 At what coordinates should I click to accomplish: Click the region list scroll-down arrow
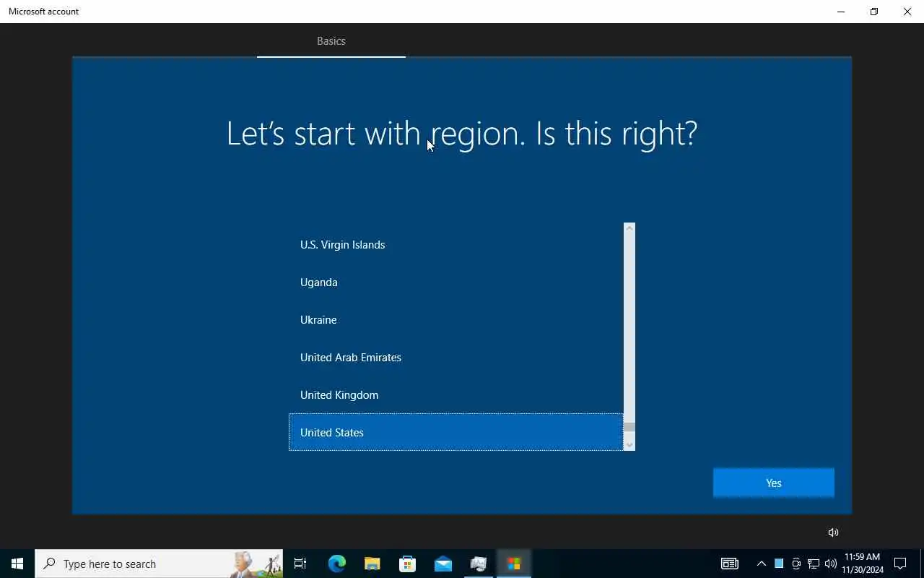tap(629, 445)
